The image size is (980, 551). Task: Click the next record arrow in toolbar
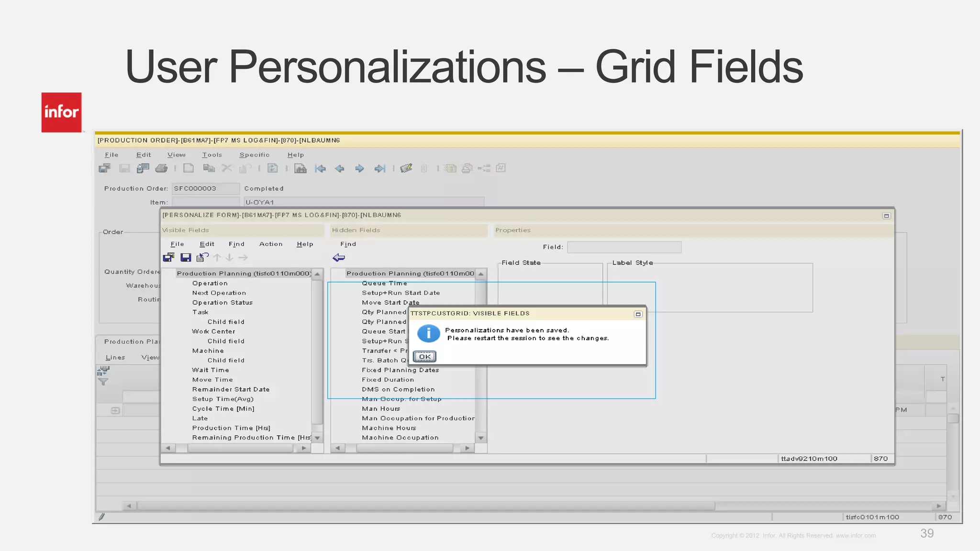pyautogui.click(x=359, y=168)
